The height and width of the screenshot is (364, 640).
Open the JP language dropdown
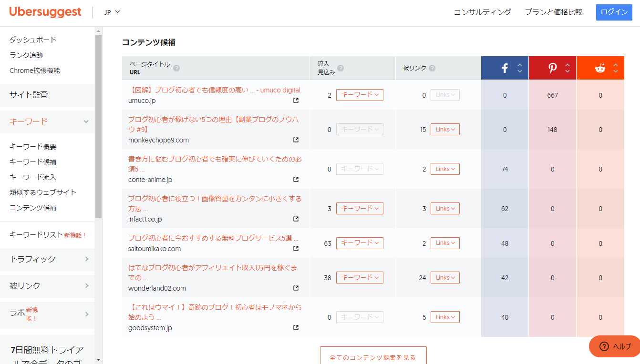click(x=113, y=12)
